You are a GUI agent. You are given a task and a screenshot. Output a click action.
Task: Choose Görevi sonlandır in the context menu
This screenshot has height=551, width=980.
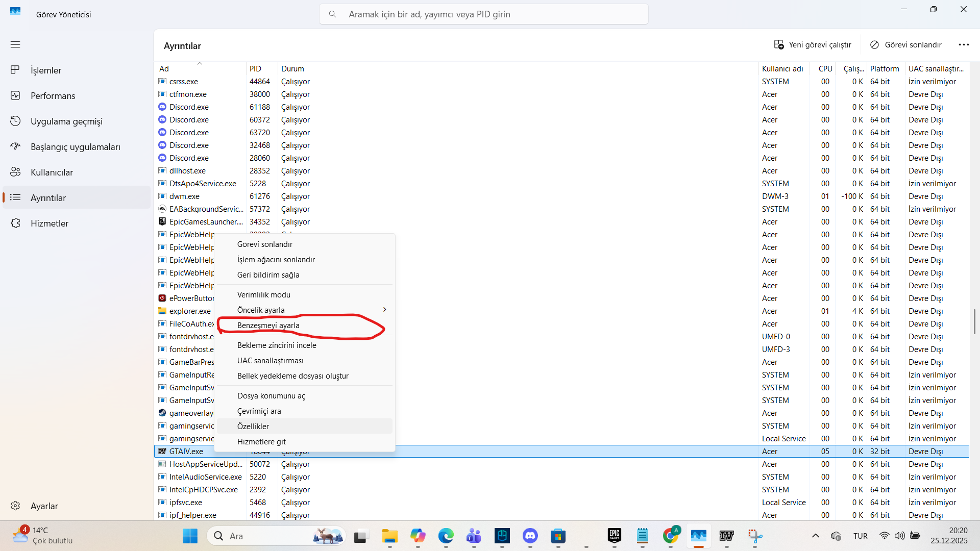coord(305,244)
